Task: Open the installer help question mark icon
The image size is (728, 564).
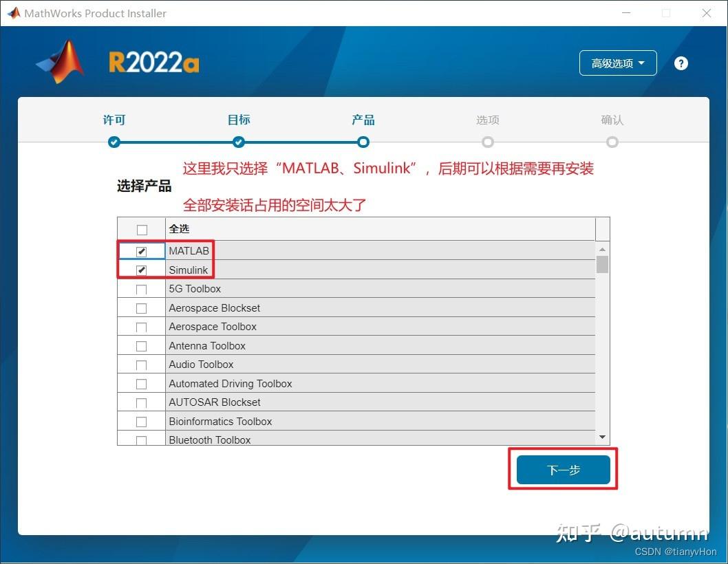Action: [x=681, y=63]
